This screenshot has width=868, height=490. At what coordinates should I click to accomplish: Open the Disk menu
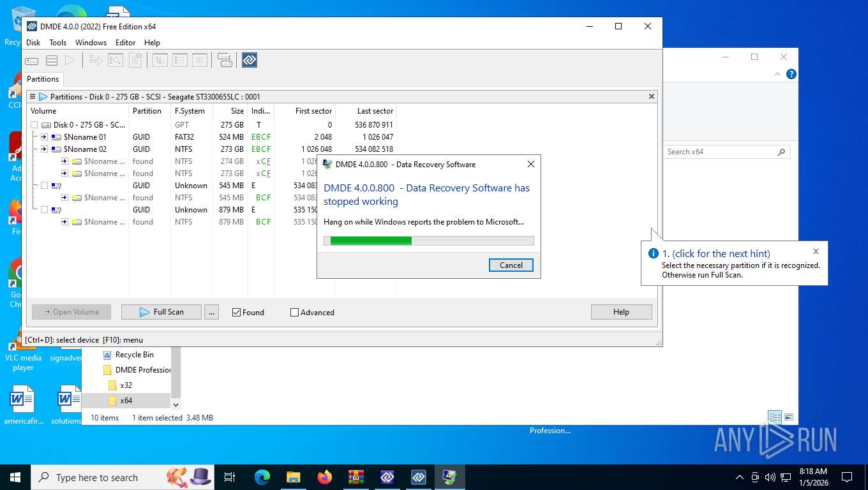[33, 43]
